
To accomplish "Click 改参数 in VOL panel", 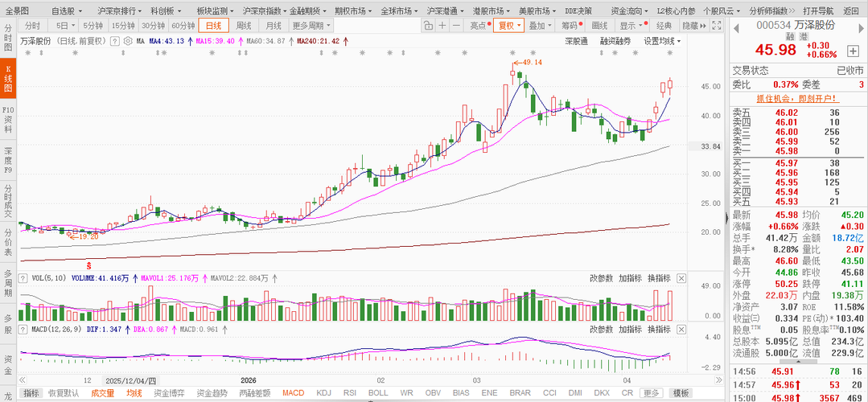I will tap(601, 278).
